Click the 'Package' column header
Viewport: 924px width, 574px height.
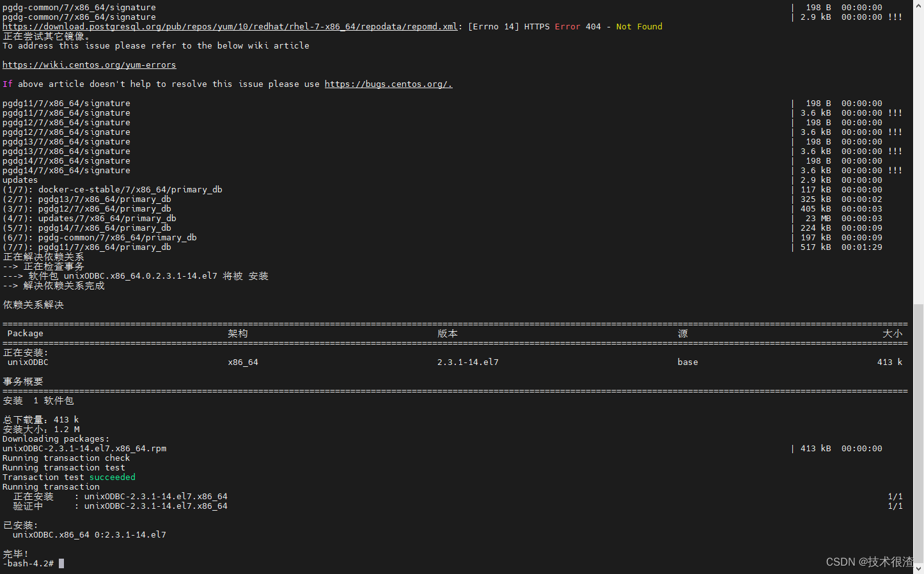coord(26,334)
